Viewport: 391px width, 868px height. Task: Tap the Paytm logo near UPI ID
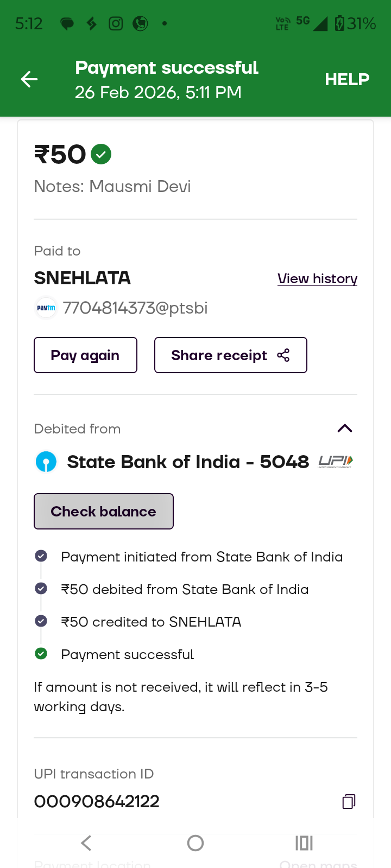46,308
